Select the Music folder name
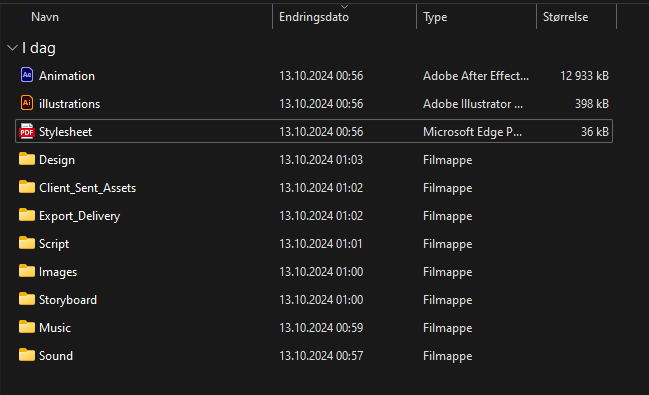 click(55, 328)
